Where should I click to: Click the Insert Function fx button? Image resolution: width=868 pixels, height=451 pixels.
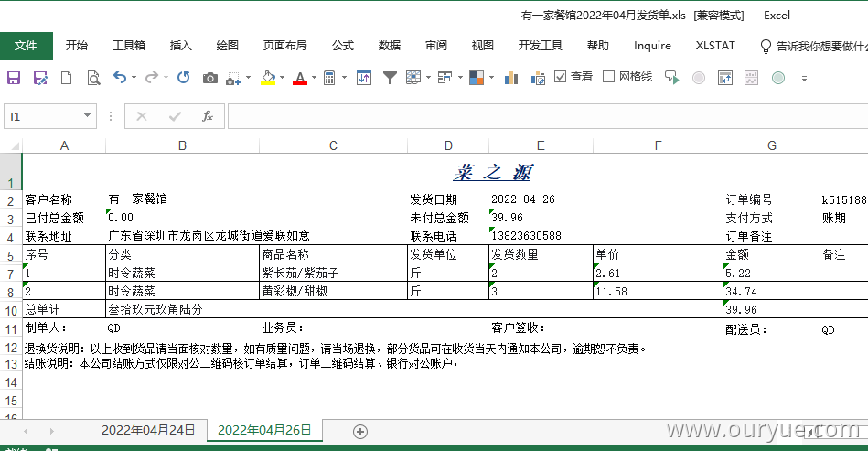(208, 116)
